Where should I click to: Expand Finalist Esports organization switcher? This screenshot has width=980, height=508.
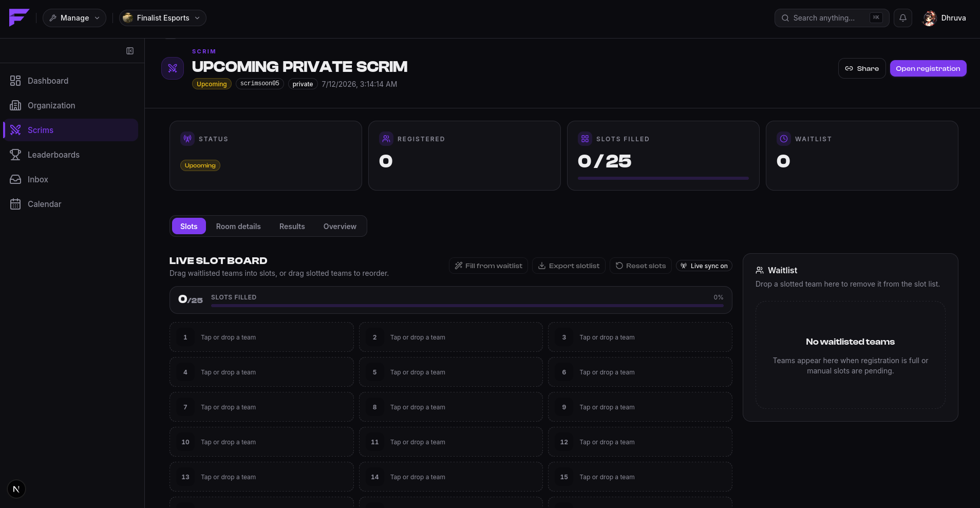[x=163, y=18]
